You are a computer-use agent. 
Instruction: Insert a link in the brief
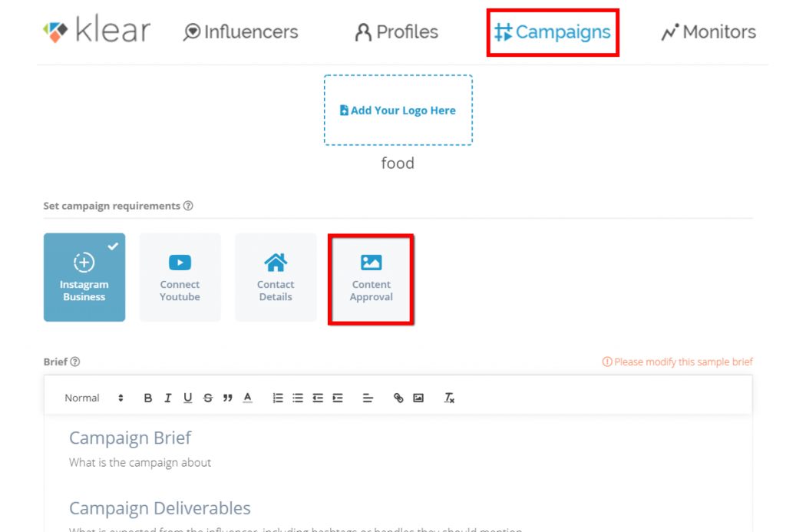tap(398, 398)
